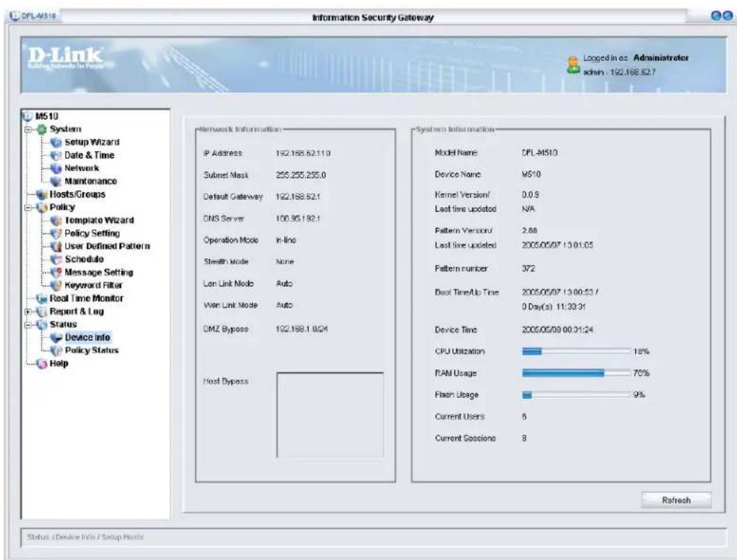Click the second round window control button
The width and height of the screenshot is (737, 560).
click(x=727, y=16)
